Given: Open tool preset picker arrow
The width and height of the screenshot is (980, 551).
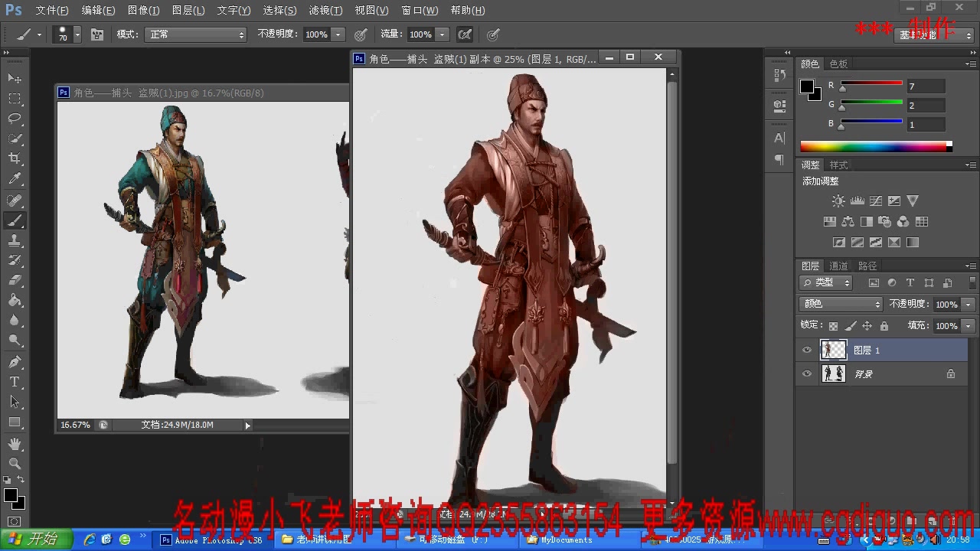Looking at the screenshot, I should tap(39, 34).
